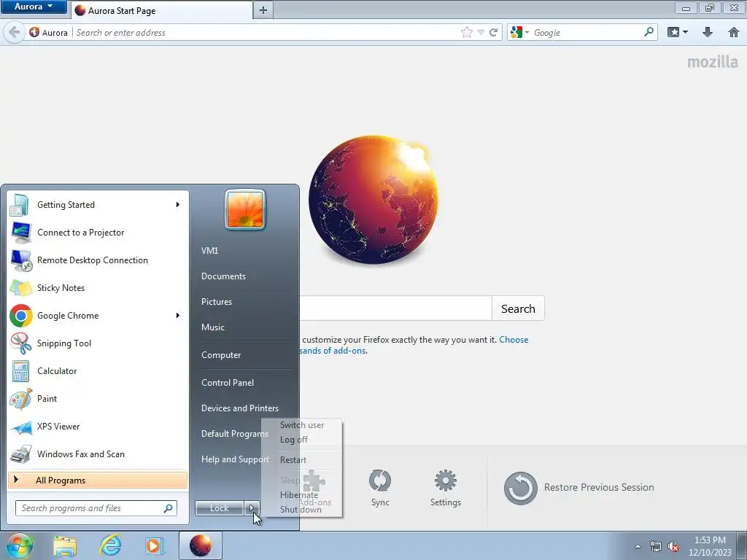Expand Getting Started submenu arrow

tap(178, 205)
